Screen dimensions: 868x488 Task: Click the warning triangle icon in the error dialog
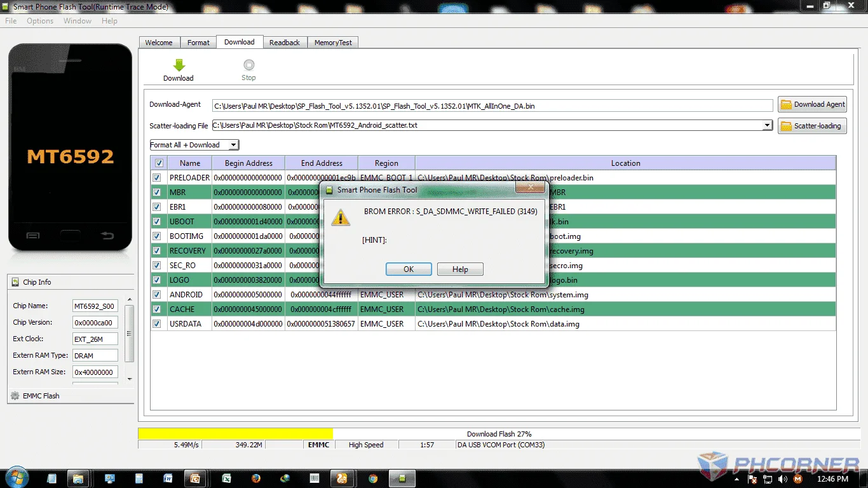click(x=341, y=218)
